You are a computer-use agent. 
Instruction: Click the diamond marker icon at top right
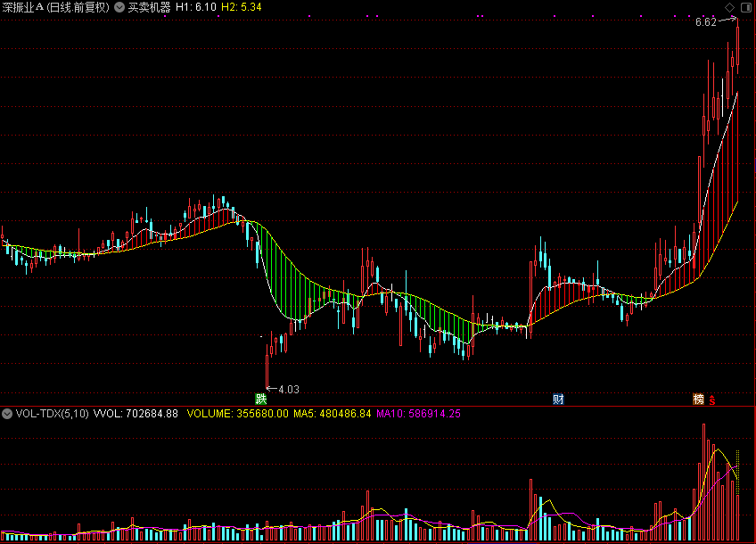pyautogui.click(x=729, y=7)
